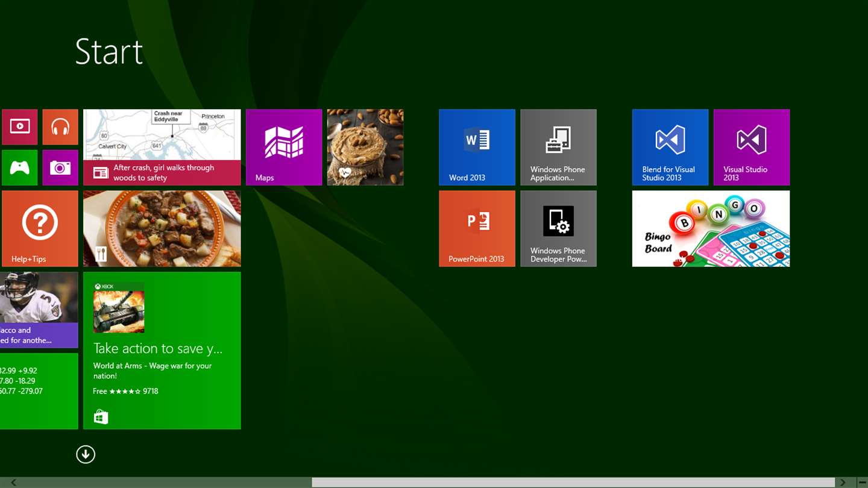Image resolution: width=868 pixels, height=488 pixels.
Task: Open the Windows Phone Application tile
Action: click(558, 147)
